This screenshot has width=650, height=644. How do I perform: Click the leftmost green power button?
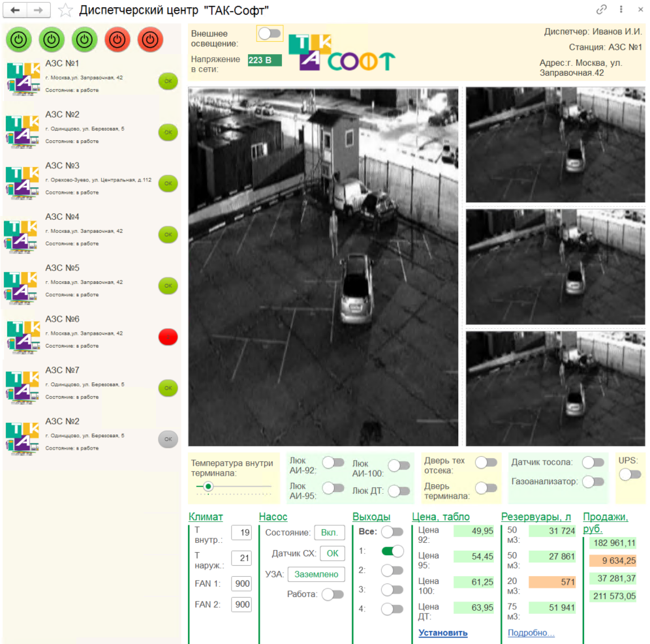pos(19,40)
